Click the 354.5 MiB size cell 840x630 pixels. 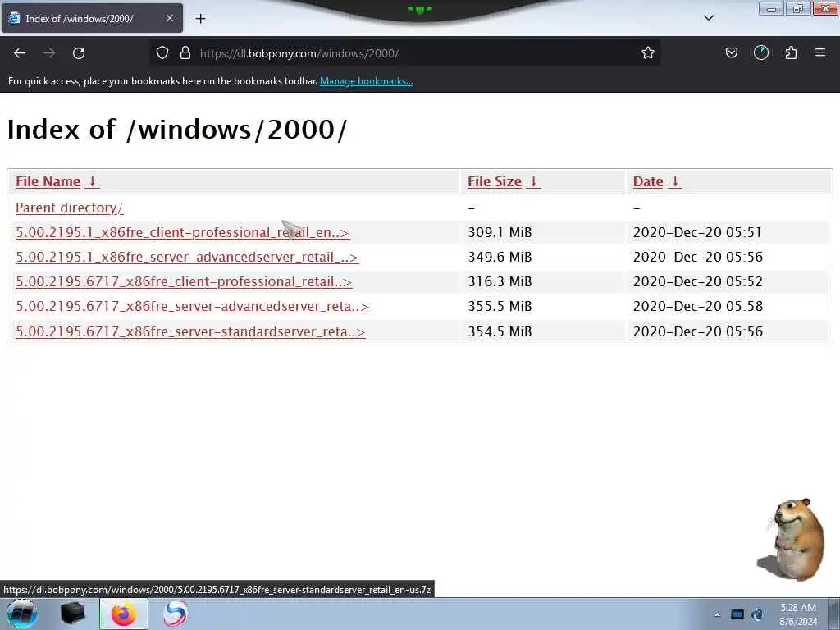click(500, 331)
